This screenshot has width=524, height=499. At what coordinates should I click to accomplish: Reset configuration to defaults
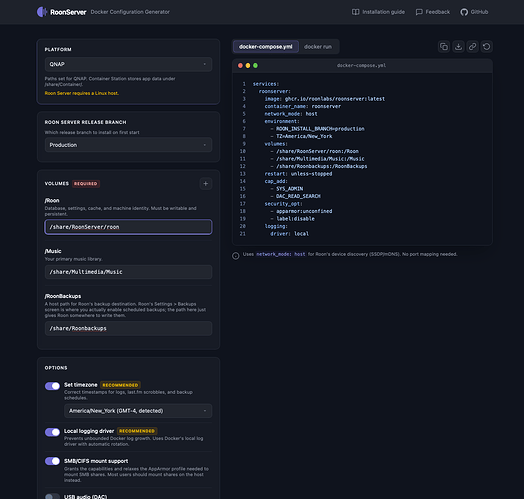(487, 46)
